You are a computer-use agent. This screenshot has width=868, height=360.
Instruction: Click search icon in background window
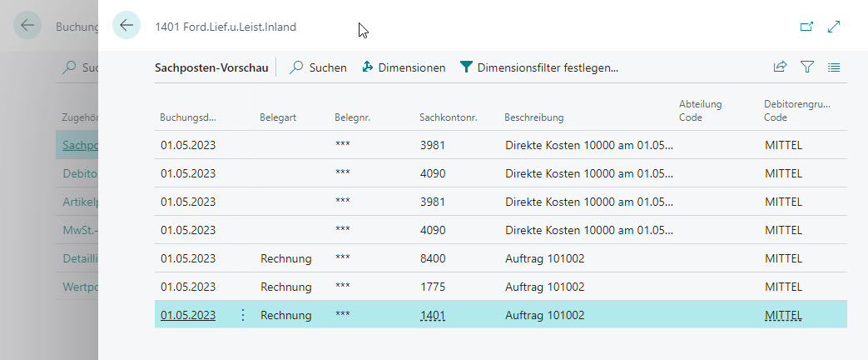click(69, 67)
